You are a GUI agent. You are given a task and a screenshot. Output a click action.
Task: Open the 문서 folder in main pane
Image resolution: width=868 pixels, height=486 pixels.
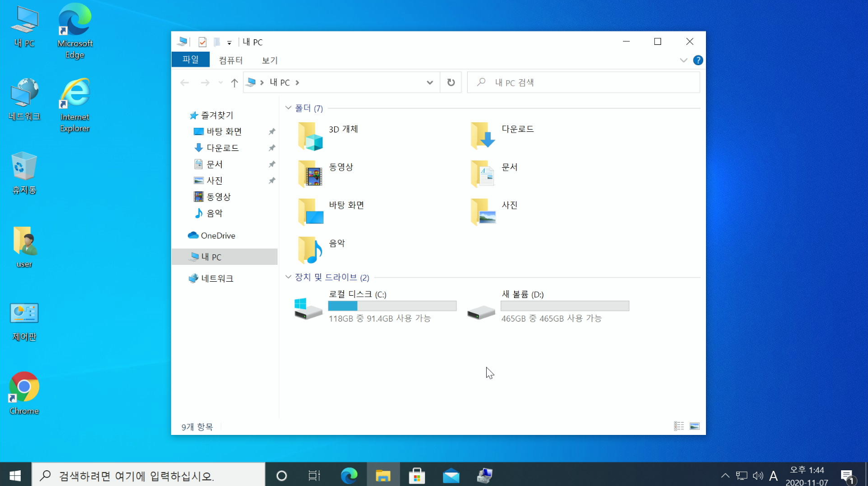click(493, 173)
